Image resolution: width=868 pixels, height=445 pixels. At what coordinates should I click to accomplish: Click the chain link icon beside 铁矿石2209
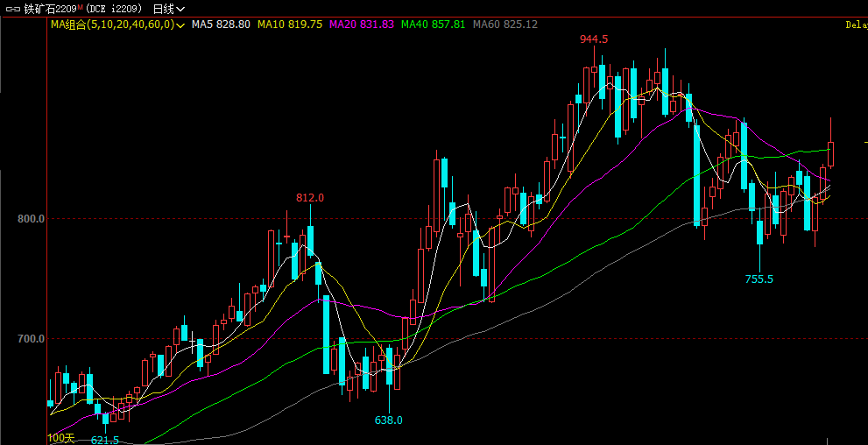(x=13, y=9)
